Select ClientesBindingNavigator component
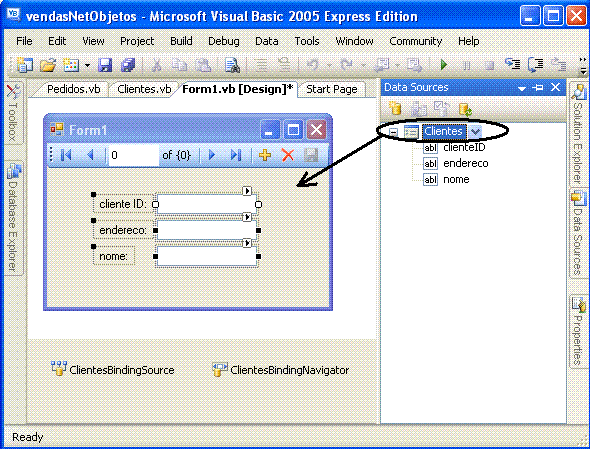This screenshot has width=590, height=449. [x=280, y=369]
